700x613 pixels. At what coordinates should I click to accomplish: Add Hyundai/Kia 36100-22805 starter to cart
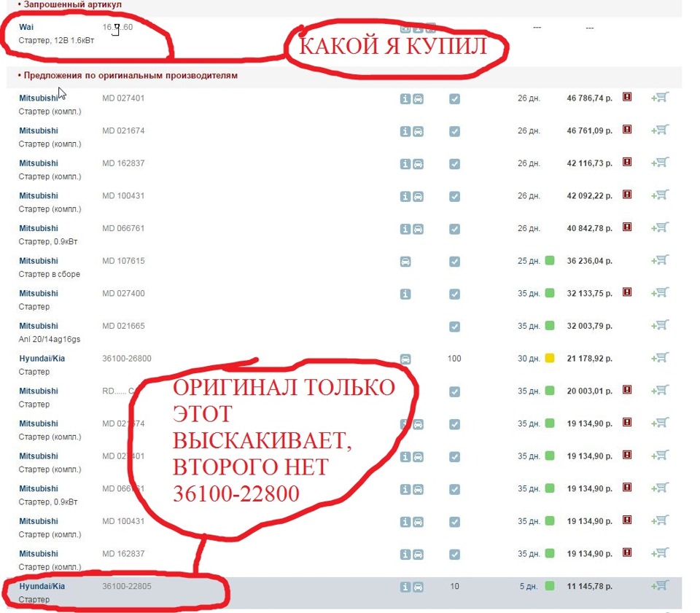[660, 585]
